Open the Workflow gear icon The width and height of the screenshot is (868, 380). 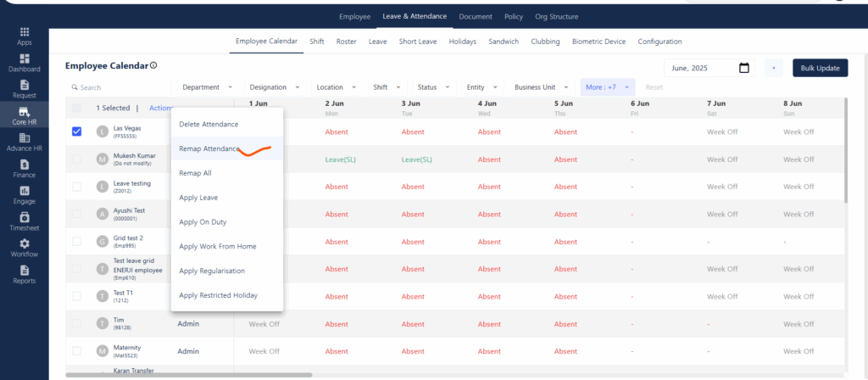[24, 243]
